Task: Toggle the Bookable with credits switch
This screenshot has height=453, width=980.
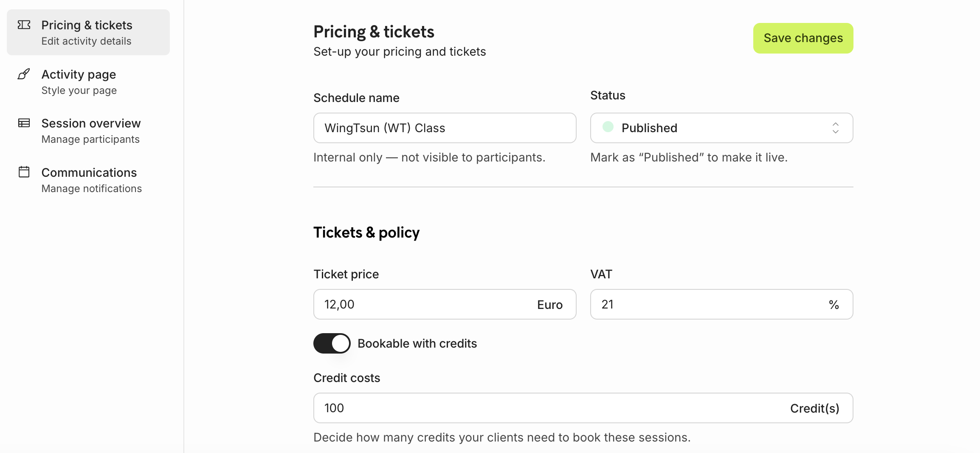Action: [x=332, y=343]
